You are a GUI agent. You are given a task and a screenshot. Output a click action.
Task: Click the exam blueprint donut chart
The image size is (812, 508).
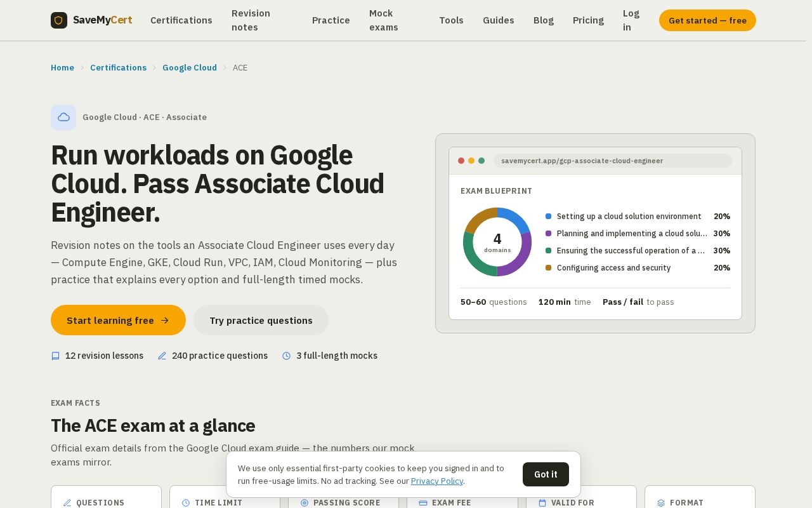click(497, 242)
